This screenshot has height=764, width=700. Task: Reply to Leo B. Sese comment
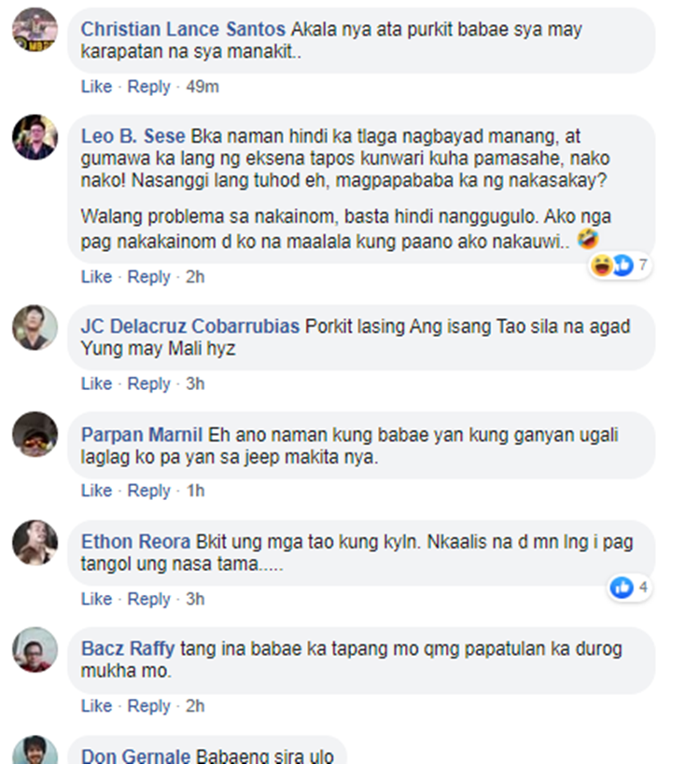pyautogui.click(x=148, y=277)
